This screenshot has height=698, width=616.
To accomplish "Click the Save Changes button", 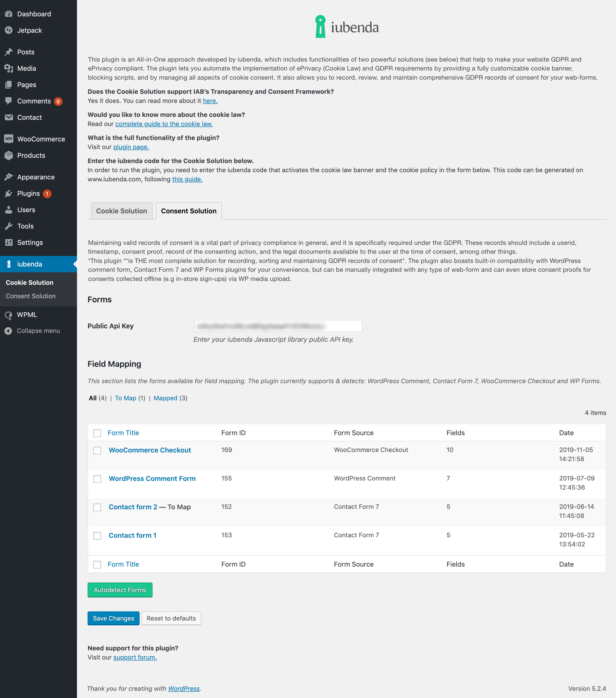I will (x=113, y=618).
